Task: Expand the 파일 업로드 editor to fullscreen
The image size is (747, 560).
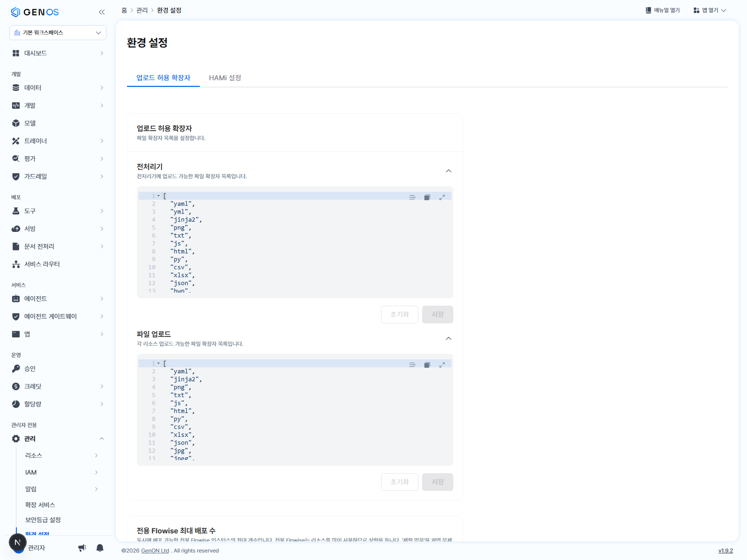Action: tap(442, 365)
